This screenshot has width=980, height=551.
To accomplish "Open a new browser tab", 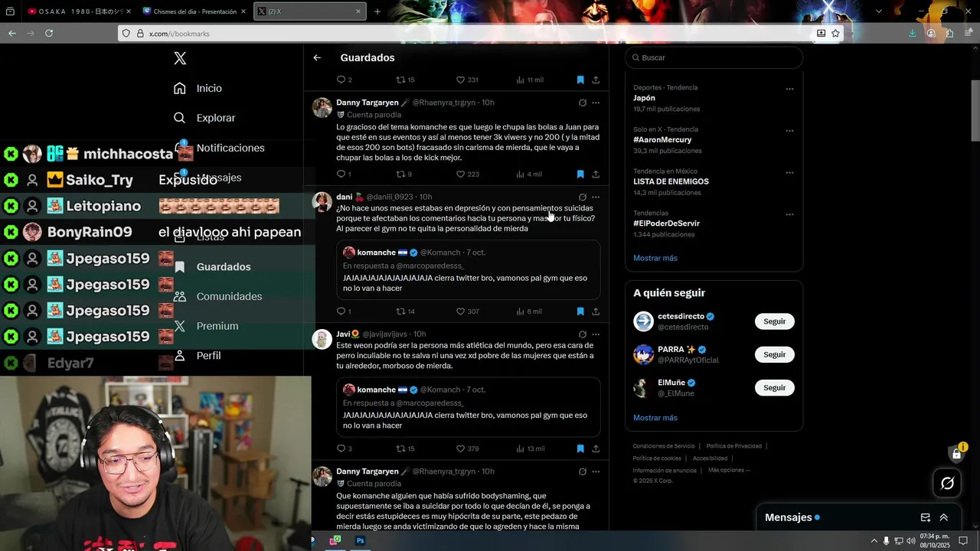I will (x=377, y=11).
